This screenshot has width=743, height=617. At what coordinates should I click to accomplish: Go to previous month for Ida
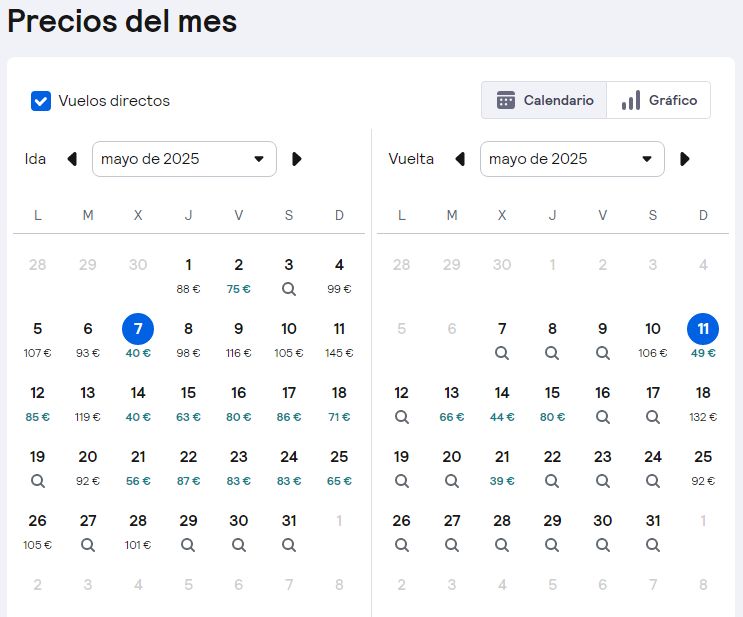click(72, 159)
